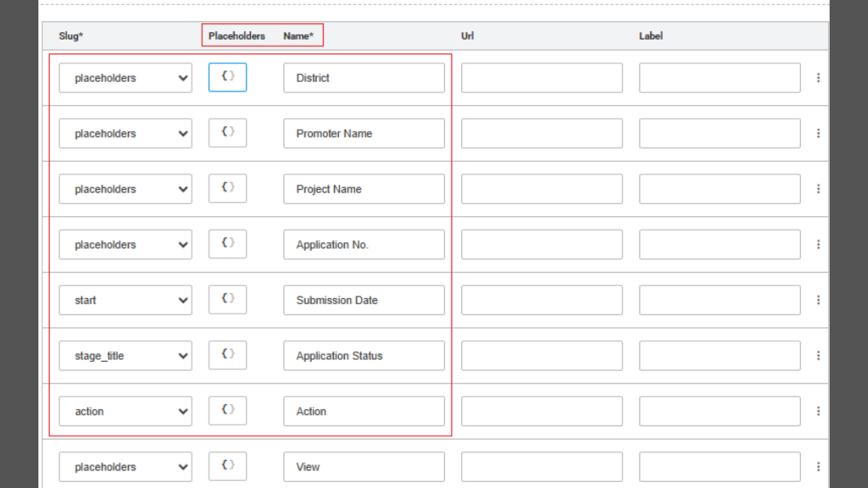Viewport: 868px width, 488px height.
Task: Open placeholders picker for Application No. row
Action: pos(227,244)
